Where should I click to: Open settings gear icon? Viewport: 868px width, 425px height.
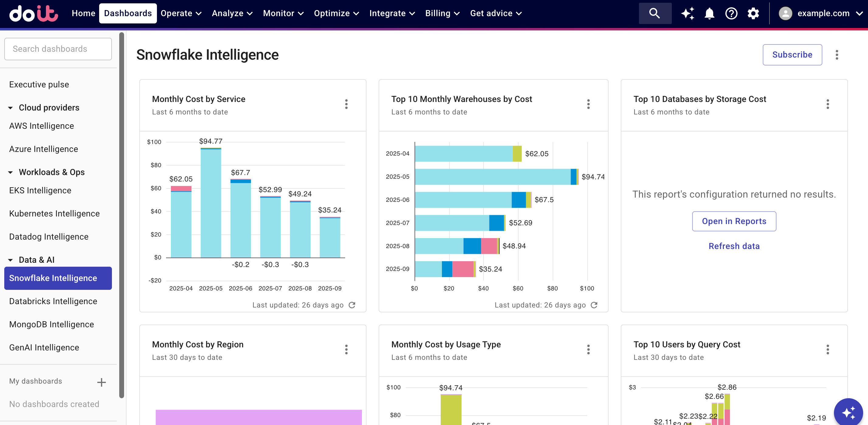coord(753,13)
